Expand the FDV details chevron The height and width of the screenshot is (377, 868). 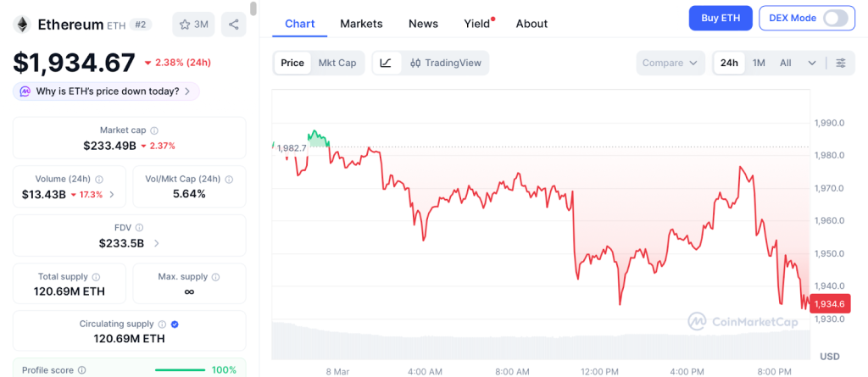pyautogui.click(x=156, y=243)
